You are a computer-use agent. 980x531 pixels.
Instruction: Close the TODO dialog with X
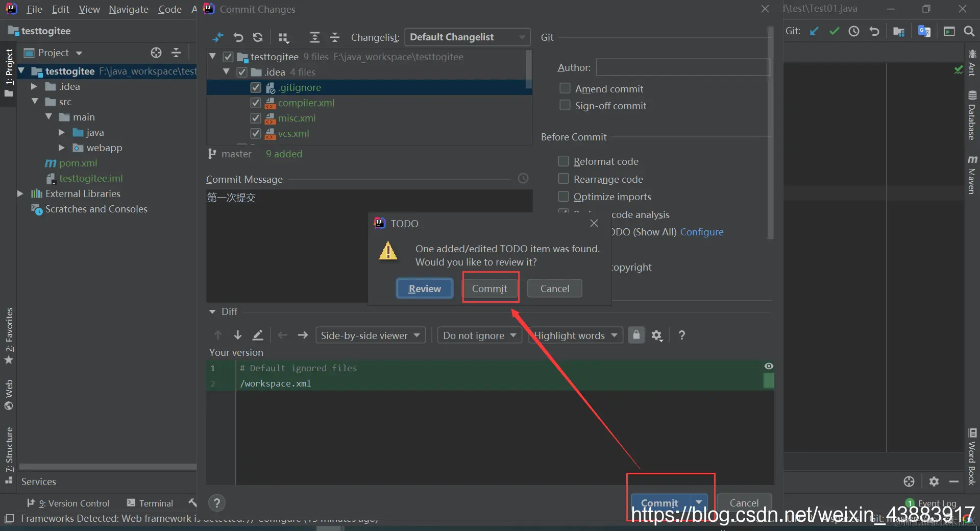(x=594, y=223)
